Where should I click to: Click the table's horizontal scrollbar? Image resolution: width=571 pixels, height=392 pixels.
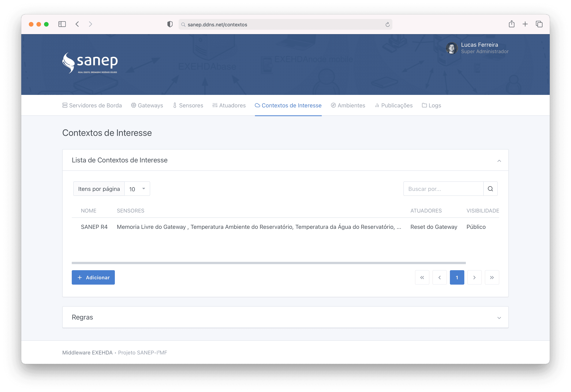pos(269,263)
